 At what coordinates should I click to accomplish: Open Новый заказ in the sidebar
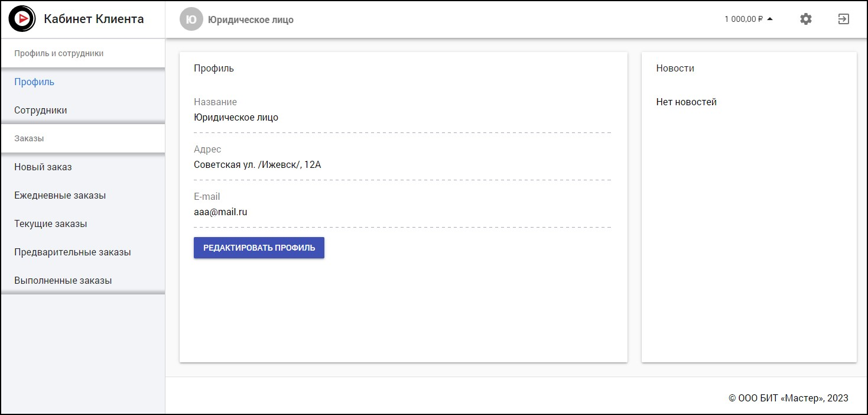[x=43, y=167]
